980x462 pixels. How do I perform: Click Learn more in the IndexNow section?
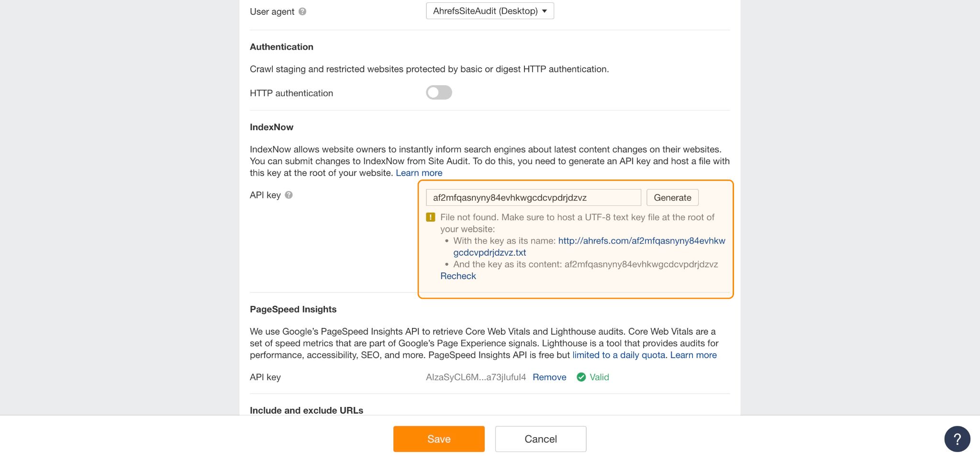pyautogui.click(x=419, y=173)
